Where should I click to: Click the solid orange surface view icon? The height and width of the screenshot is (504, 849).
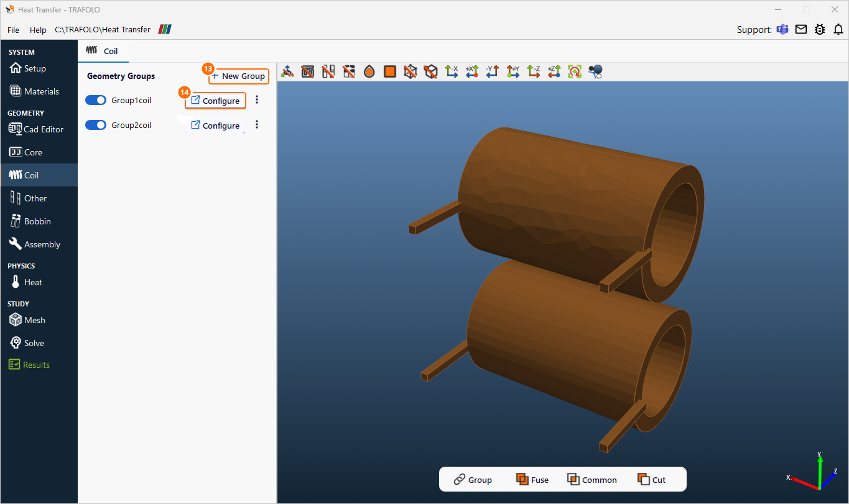[390, 71]
